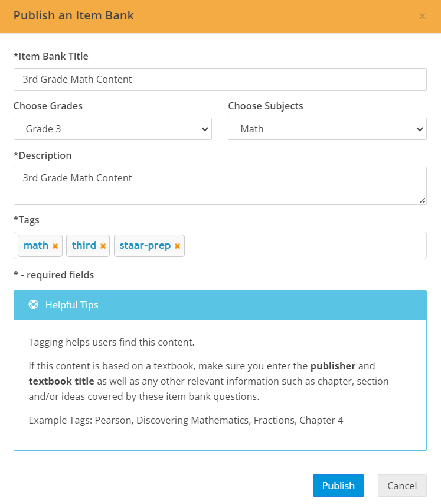441x504 pixels.
Task: Click the Helpful Tips lifebuoy icon
Action: [34, 304]
